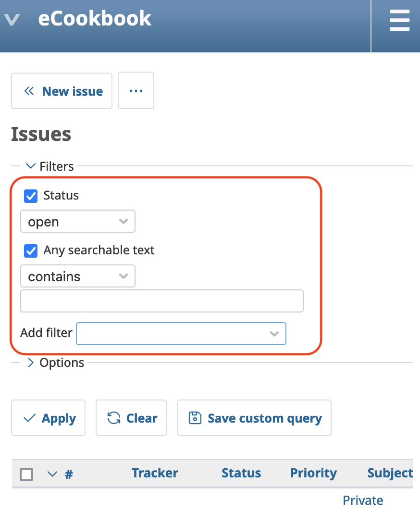Collapse the Filters section
This screenshot has width=420, height=512.
pos(50,166)
